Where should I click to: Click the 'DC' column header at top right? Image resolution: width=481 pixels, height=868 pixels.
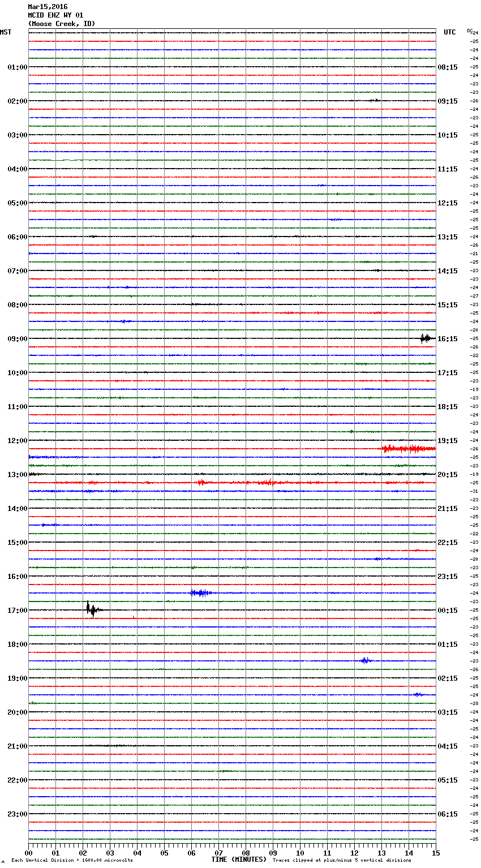coord(470,31)
